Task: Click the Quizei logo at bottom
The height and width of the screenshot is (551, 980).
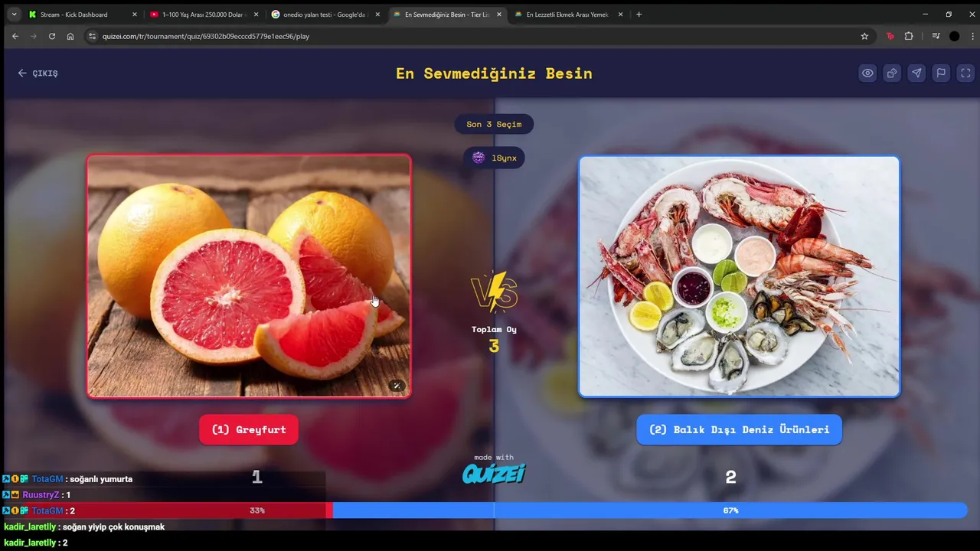Action: [494, 474]
